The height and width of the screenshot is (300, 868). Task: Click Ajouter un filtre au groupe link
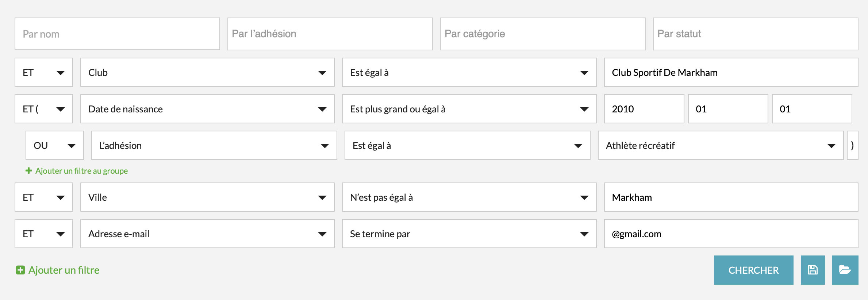pyautogui.click(x=81, y=171)
